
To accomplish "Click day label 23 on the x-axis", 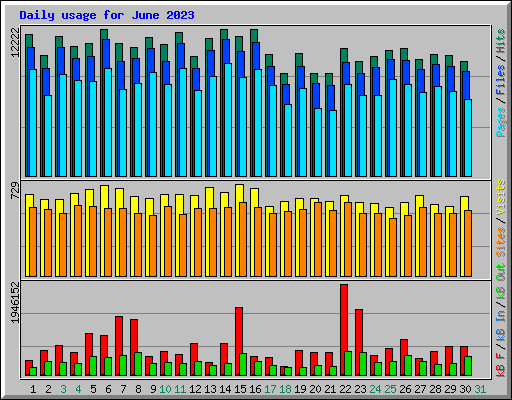I will [x=360, y=389].
